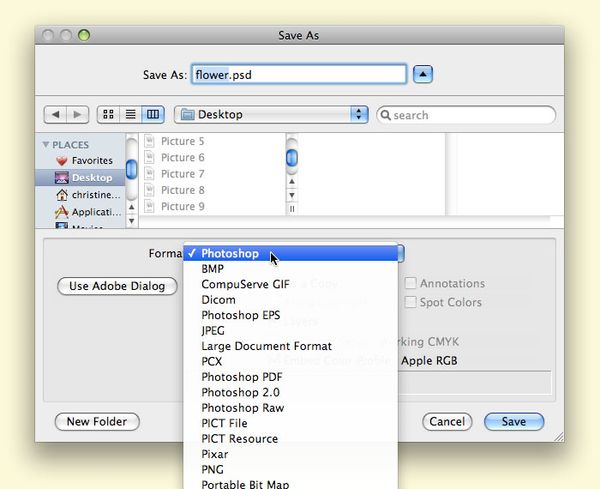
Task: Choose JPEG from the format list
Action: click(x=213, y=330)
